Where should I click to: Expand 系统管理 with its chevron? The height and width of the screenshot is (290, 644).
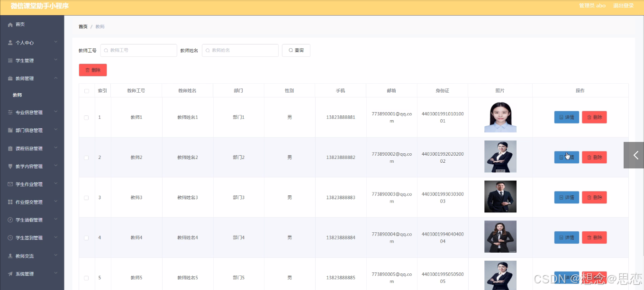pos(55,273)
